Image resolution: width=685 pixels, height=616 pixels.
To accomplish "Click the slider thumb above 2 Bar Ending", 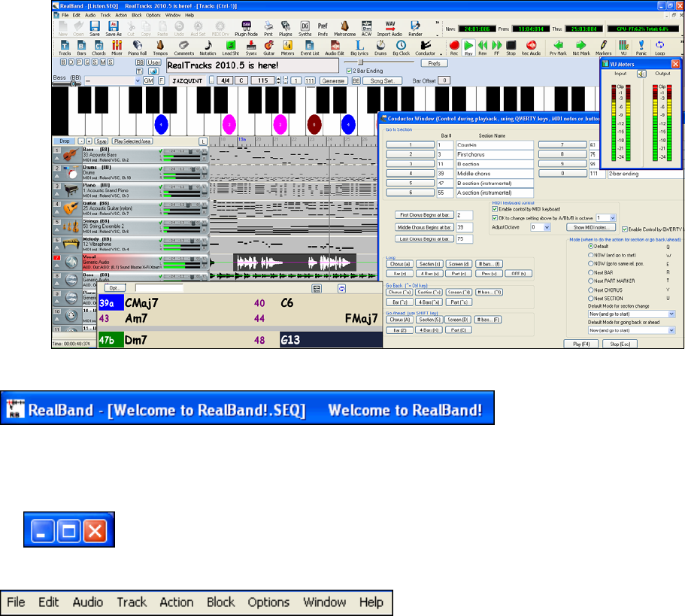I will (x=360, y=62).
